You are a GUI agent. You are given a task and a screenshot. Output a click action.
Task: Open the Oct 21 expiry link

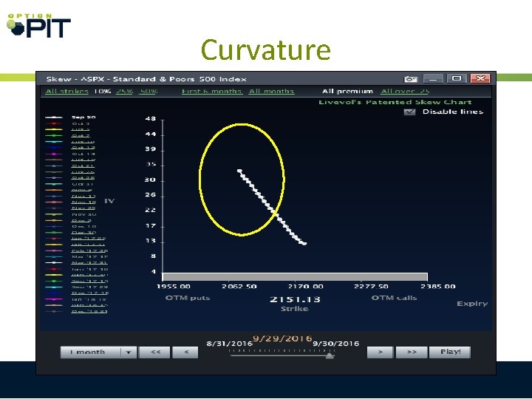tap(83, 166)
